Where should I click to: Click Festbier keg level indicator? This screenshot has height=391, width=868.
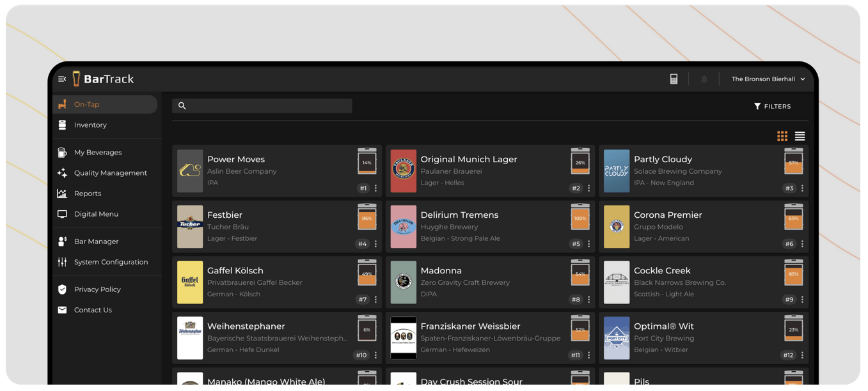(x=367, y=217)
